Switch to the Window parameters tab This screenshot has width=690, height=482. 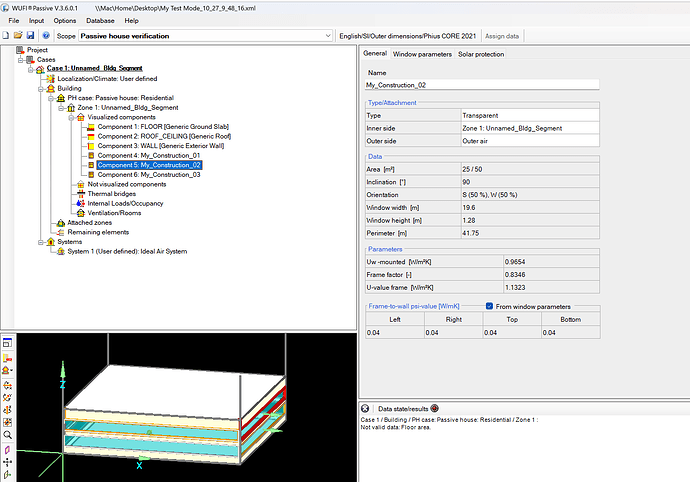pos(422,54)
